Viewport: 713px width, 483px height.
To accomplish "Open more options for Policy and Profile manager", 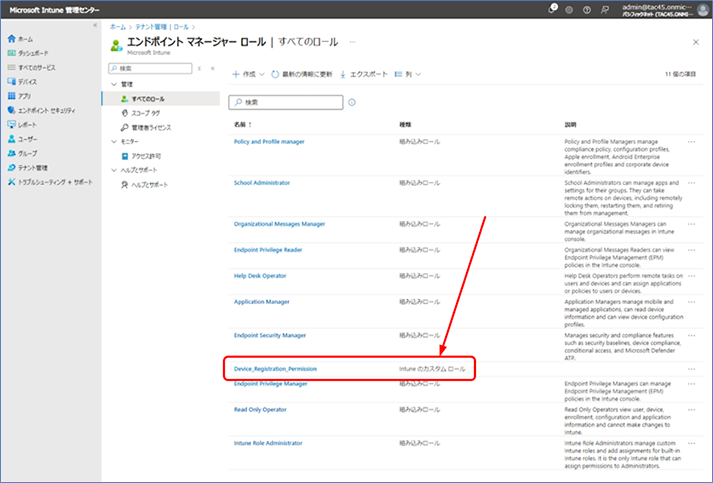I will (691, 142).
